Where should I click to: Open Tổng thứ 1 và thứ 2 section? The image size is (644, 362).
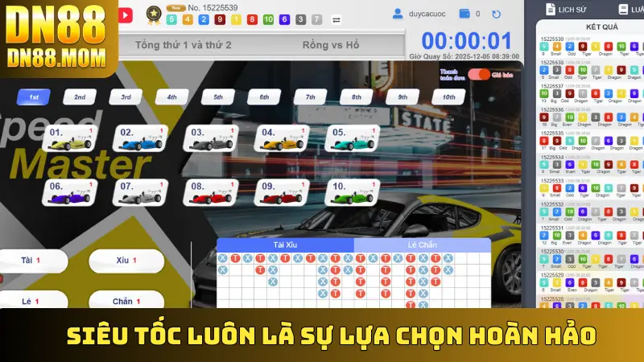click(x=184, y=45)
